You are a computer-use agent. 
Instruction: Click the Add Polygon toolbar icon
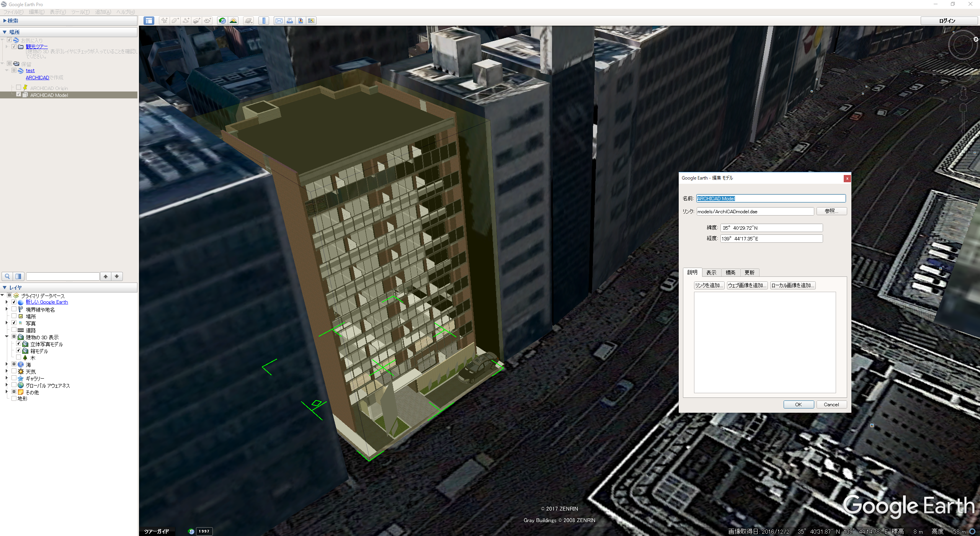point(175,21)
